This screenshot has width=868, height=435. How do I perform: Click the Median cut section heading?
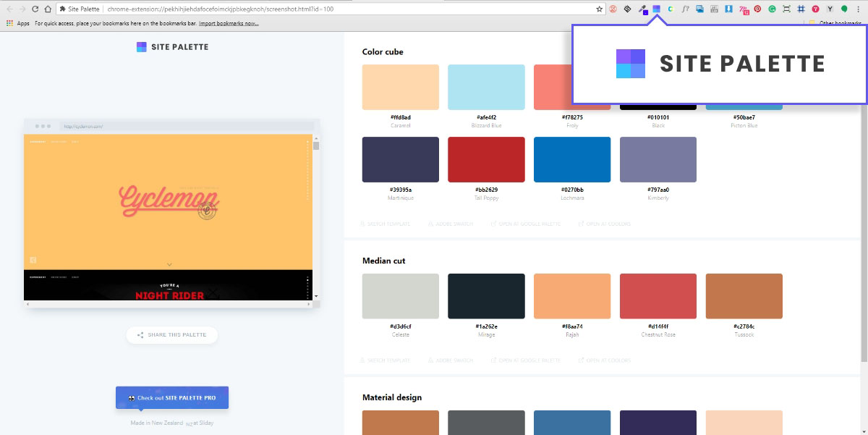tap(384, 261)
